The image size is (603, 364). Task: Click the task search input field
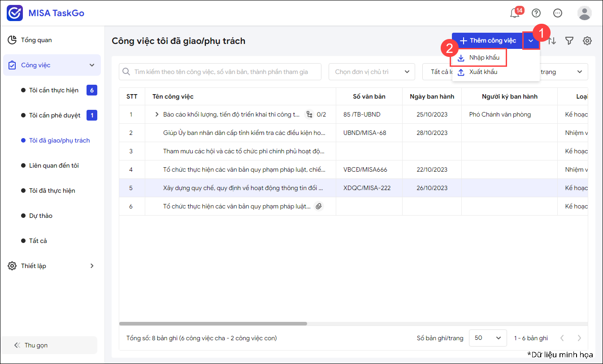[x=220, y=72]
